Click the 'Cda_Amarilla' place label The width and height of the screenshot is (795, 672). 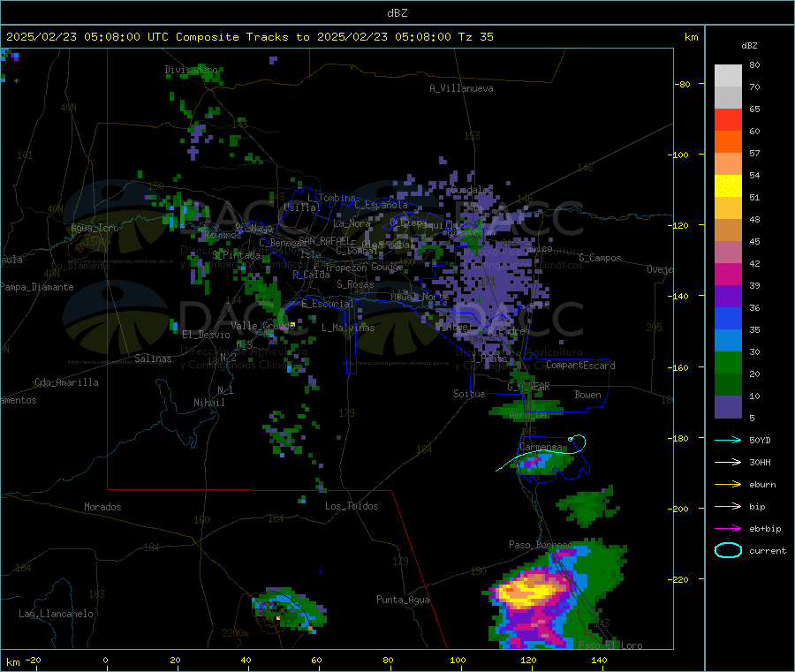coord(66,382)
